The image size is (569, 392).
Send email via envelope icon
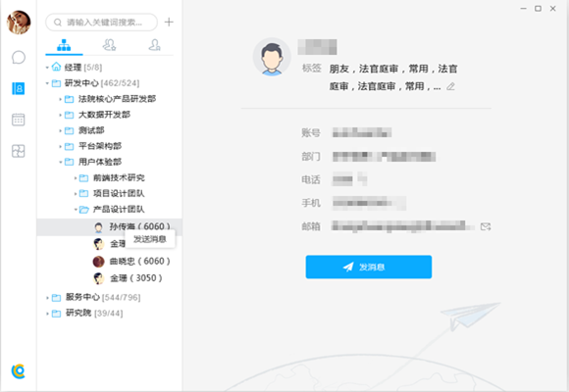486,227
